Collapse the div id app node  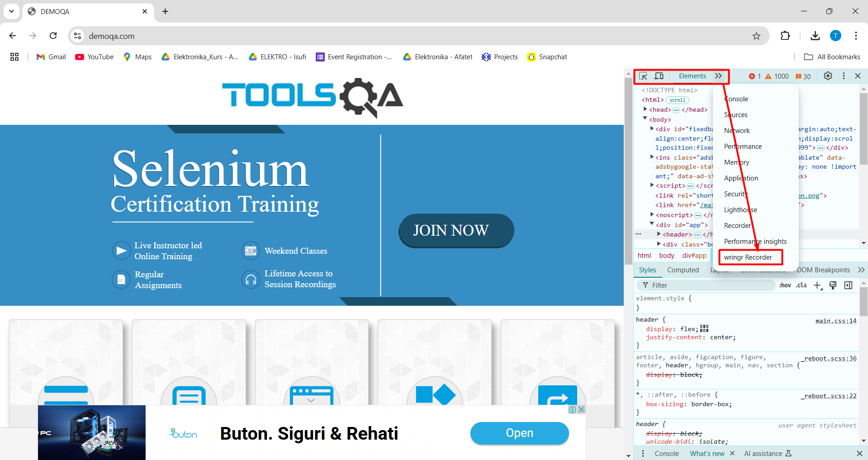click(x=652, y=224)
